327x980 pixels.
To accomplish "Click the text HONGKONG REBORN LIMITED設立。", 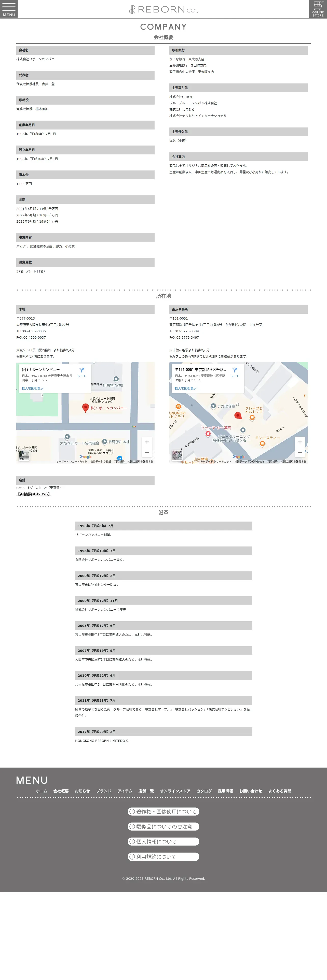I will coord(103,741).
